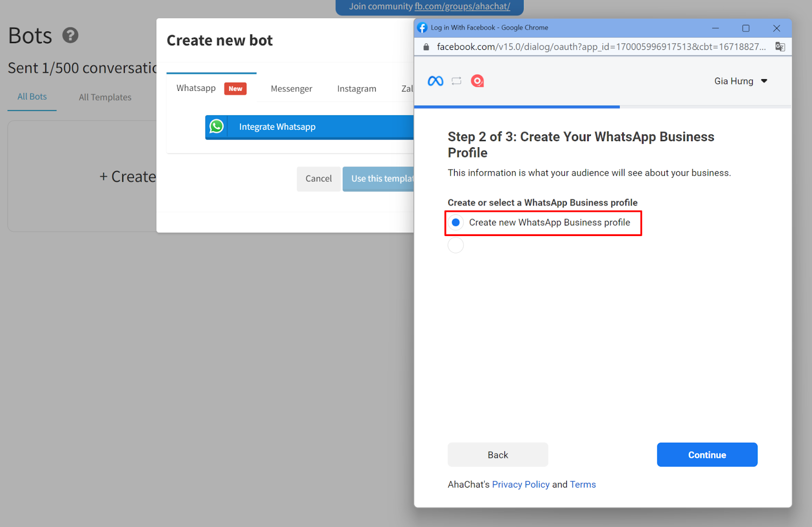This screenshot has height=527, width=812.
Task: Click the Facebook URL address field
Action: pyautogui.click(x=601, y=47)
